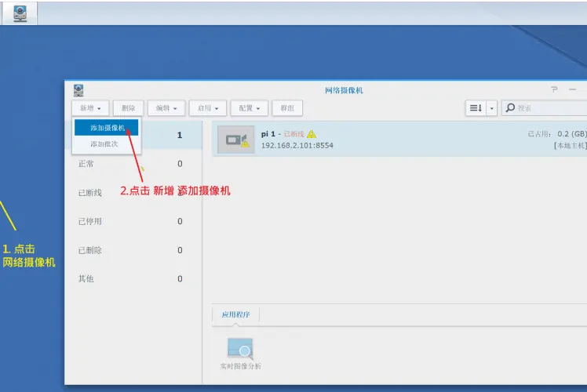Viewport: 587px width, 392px height.
Task: Filter cameras by 已断线 status
Action: (90, 193)
